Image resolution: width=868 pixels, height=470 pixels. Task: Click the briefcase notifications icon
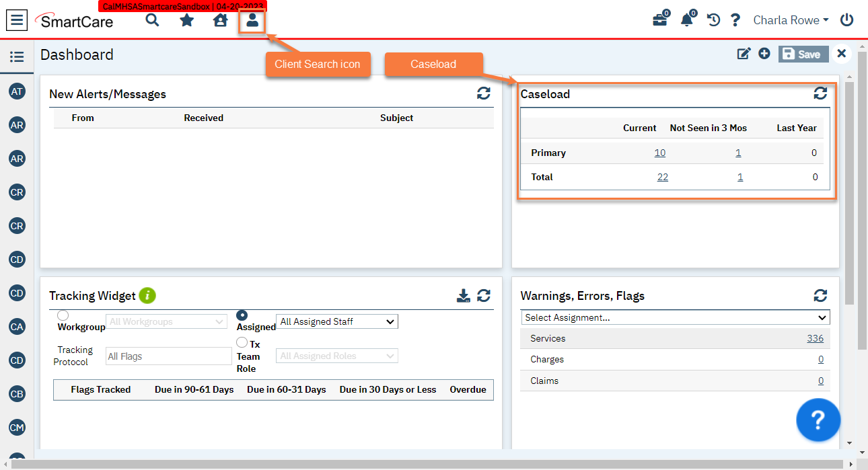click(x=659, y=19)
